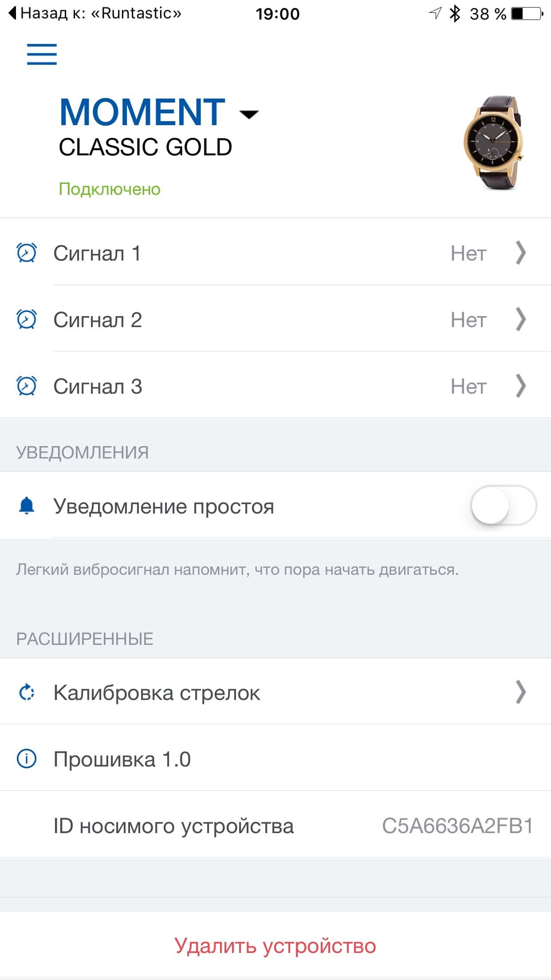The height and width of the screenshot is (980, 551).
Task: Tap the firmware info icon
Action: click(x=27, y=759)
